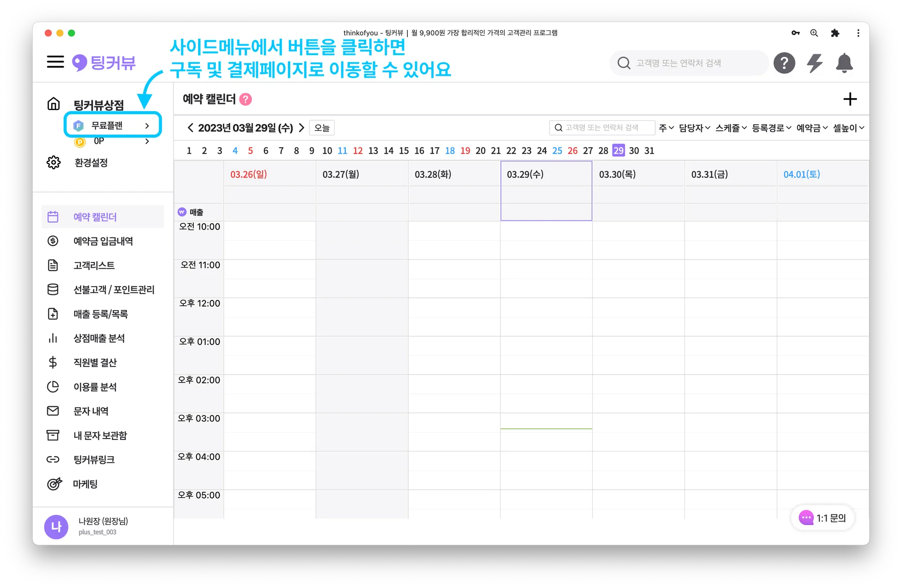902x588 pixels.
Task: Open 상점매출 분석 menu item
Action: tap(99, 338)
